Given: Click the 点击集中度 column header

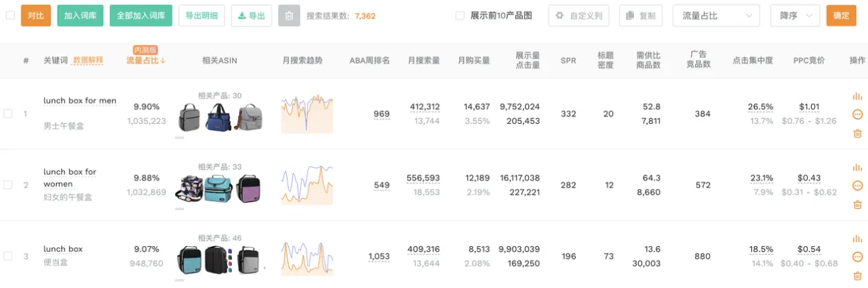Looking at the screenshot, I should (753, 60).
